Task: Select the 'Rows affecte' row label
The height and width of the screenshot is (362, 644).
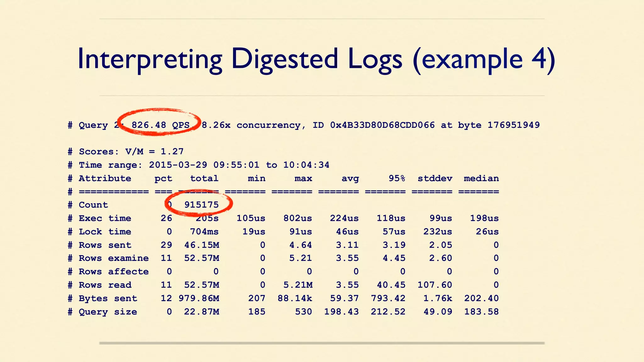Action: [x=114, y=271]
